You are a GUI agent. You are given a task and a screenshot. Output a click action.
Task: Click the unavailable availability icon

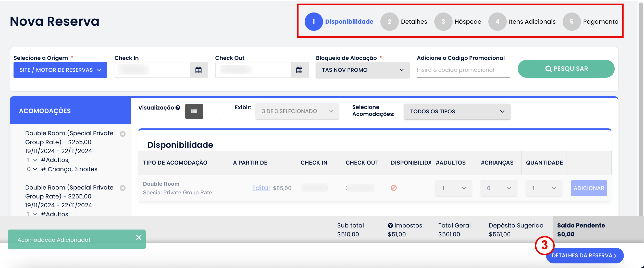(x=394, y=188)
